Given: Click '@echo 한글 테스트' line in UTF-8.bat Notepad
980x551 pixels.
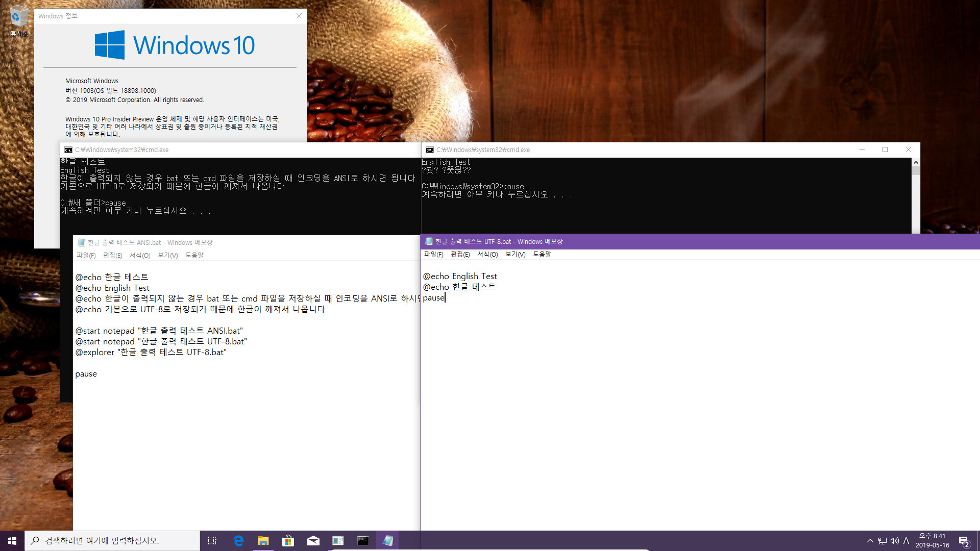Looking at the screenshot, I should tap(459, 287).
